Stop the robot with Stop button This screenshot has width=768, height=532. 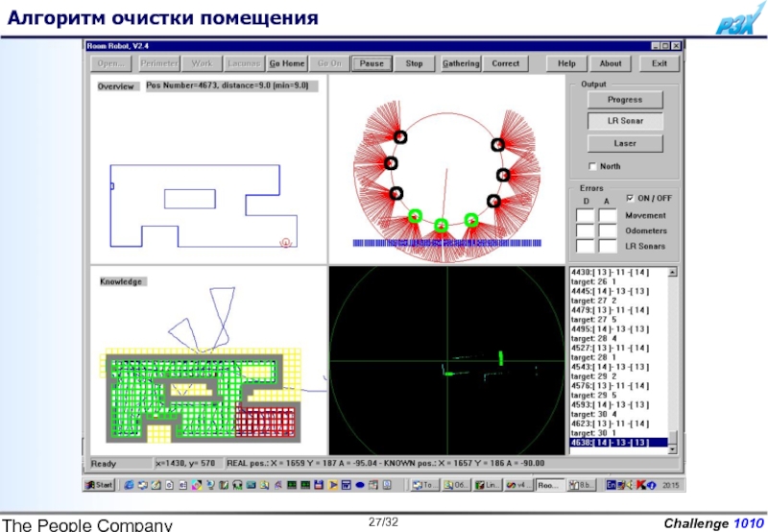[x=414, y=63]
